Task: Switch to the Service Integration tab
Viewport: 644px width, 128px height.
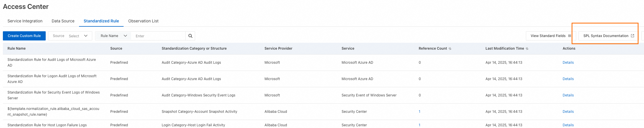Action: 25,21
